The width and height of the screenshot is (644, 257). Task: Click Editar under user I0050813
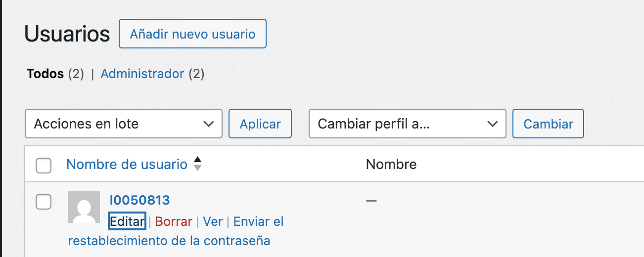pos(127,221)
